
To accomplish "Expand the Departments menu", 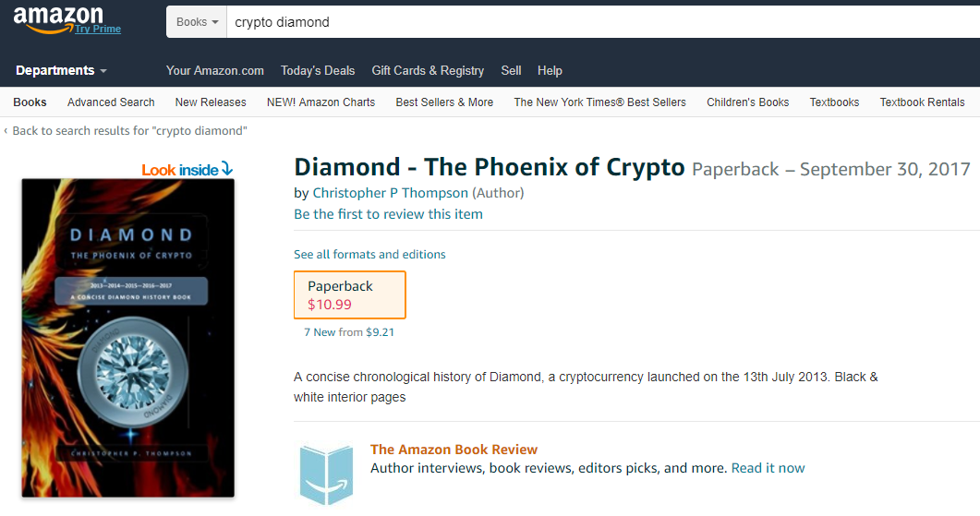I will 61,70.
